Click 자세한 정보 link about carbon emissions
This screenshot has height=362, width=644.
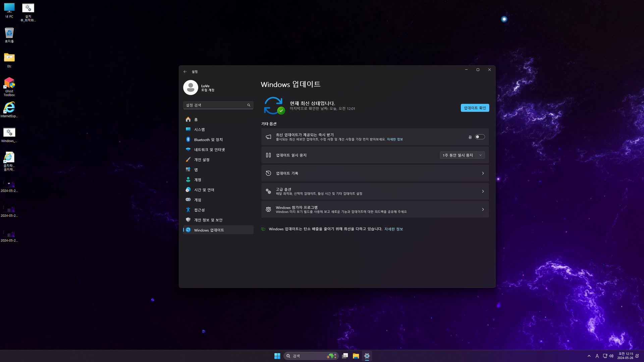[x=393, y=229]
